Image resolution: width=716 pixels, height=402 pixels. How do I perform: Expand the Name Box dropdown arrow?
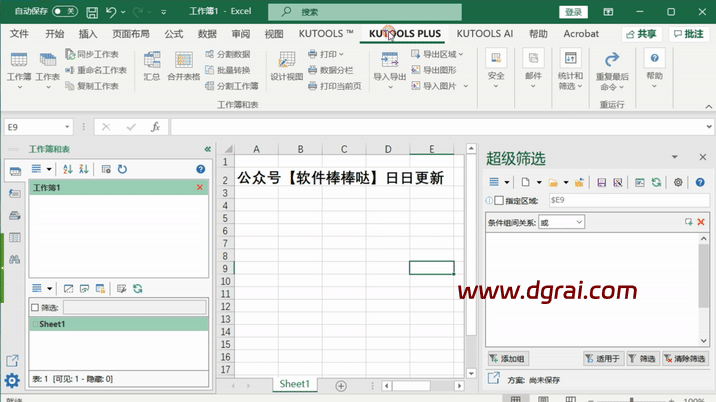67,127
